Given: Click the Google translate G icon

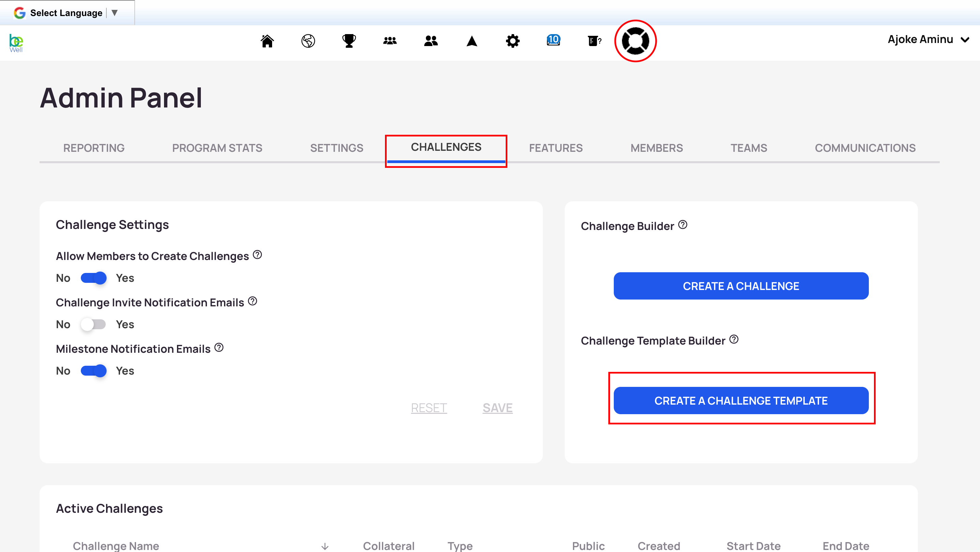Looking at the screenshot, I should [20, 13].
